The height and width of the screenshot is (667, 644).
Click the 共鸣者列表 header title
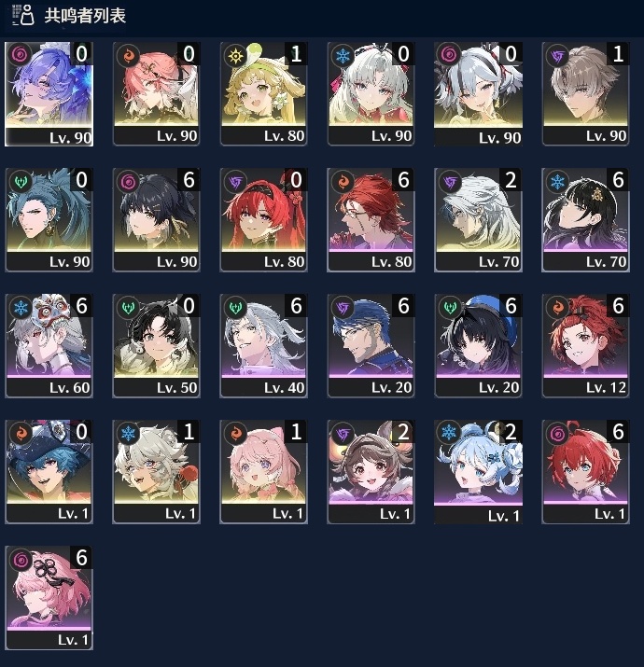tap(85, 16)
